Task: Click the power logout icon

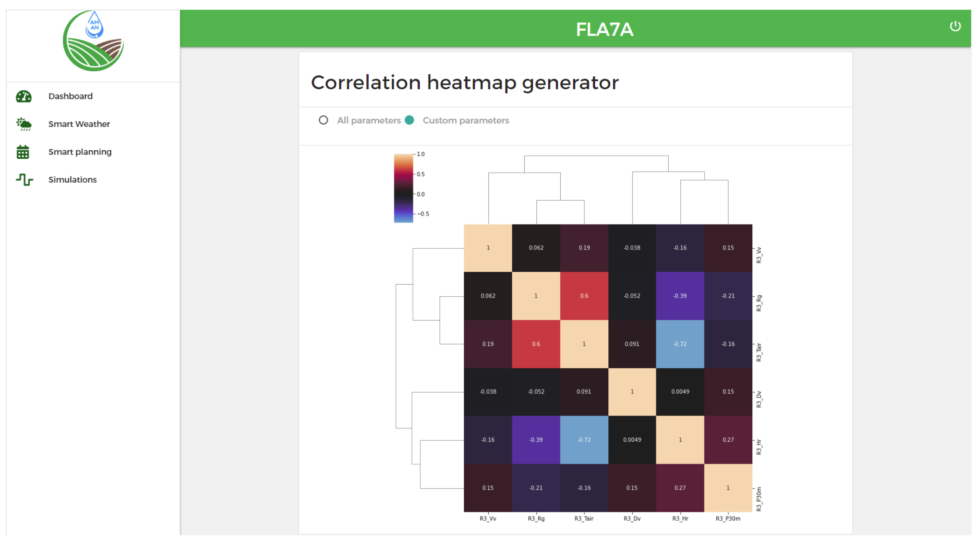Action: coord(955,27)
